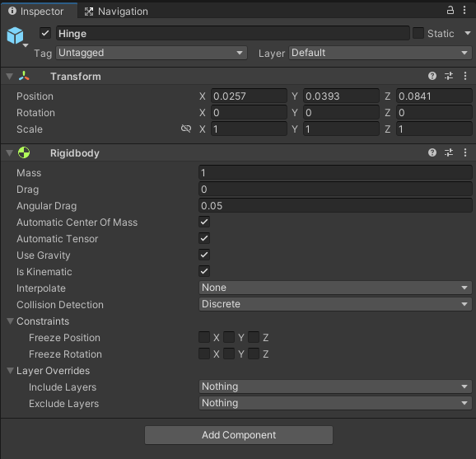Image resolution: width=476 pixels, height=459 pixels.
Task: Enable Freeze Position Z
Action: [x=254, y=337]
